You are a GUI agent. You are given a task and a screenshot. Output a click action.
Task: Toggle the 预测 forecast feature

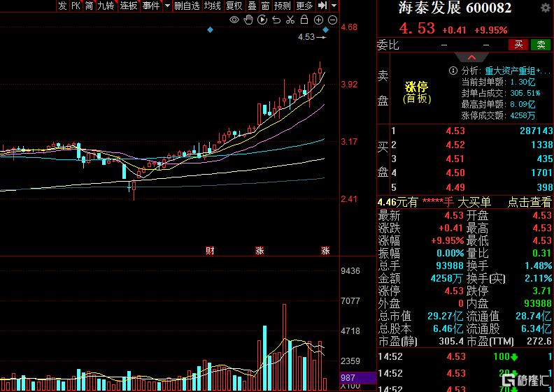coord(283,6)
